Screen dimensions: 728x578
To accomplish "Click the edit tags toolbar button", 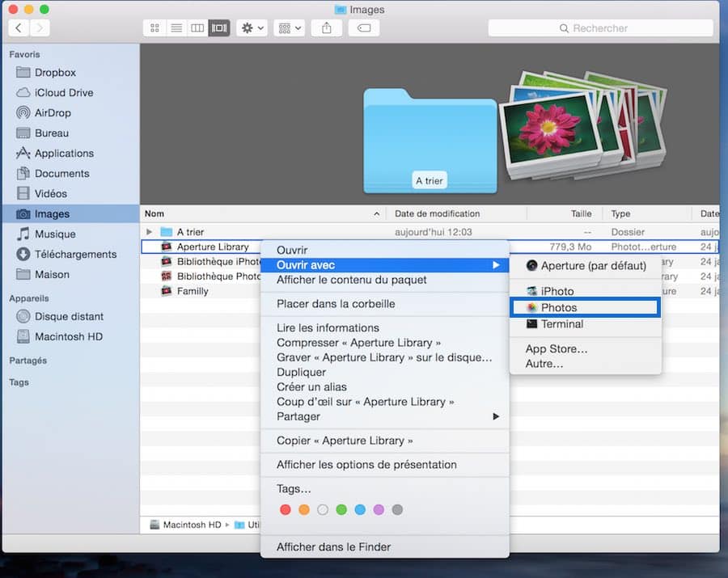I will pyautogui.click(x=364, y=28).
